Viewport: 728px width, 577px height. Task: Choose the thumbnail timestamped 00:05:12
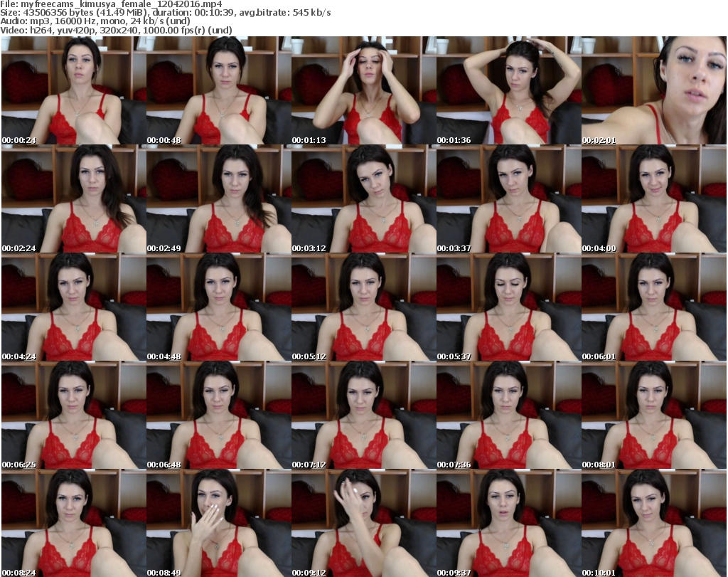[363, 307]
